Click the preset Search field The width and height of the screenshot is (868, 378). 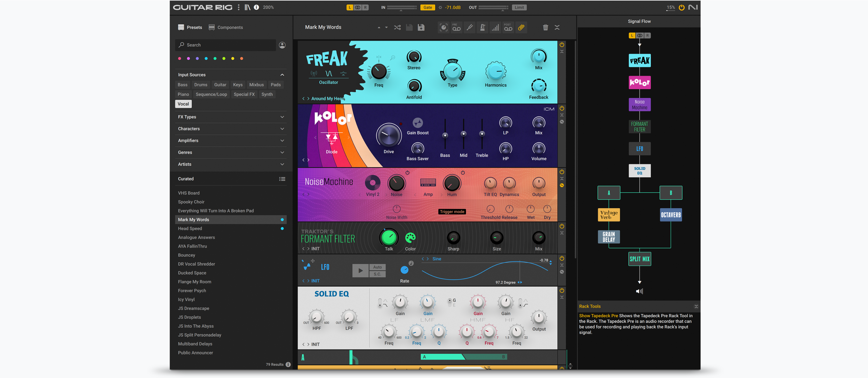click(x=226, y=45)
